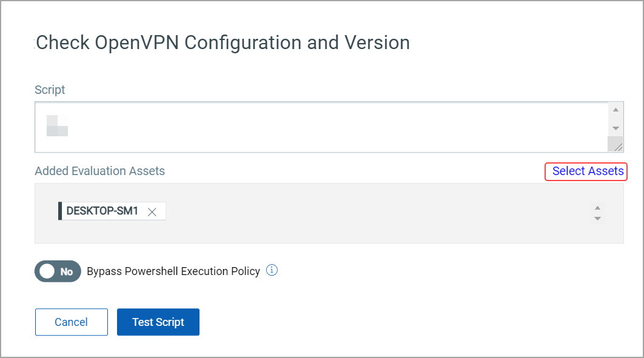Click the Script box scroll down arrow
Viewport: 644px width, 358px height.
coord(615,128)
